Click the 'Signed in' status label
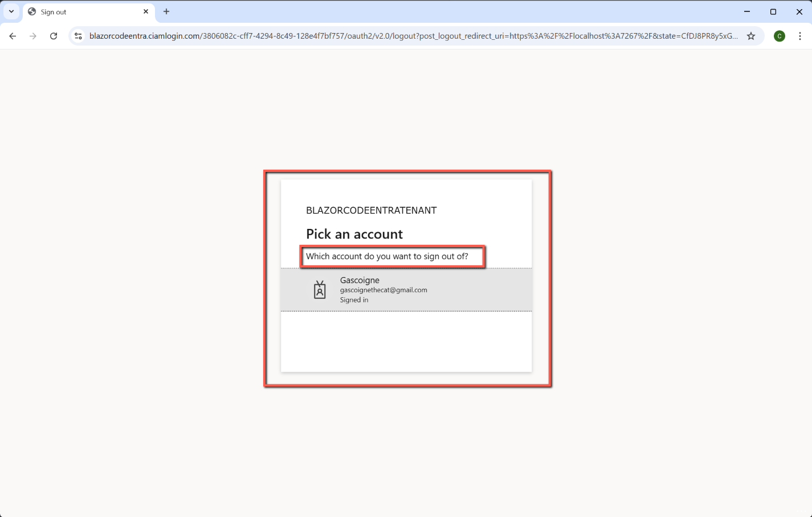 point(354,300)
